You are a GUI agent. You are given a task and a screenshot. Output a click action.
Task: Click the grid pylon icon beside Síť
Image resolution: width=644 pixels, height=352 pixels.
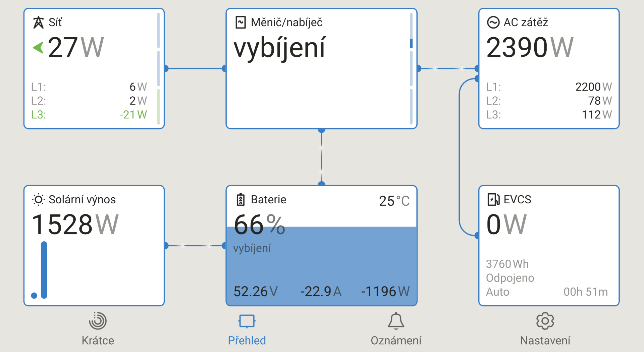[38, 22]
